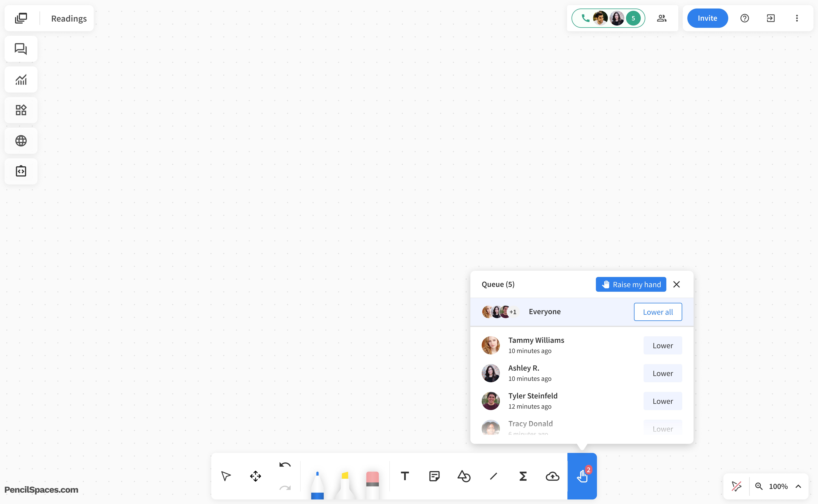Select the line tool
Screen dimensions: 818x504
click(x=493, y=476)
